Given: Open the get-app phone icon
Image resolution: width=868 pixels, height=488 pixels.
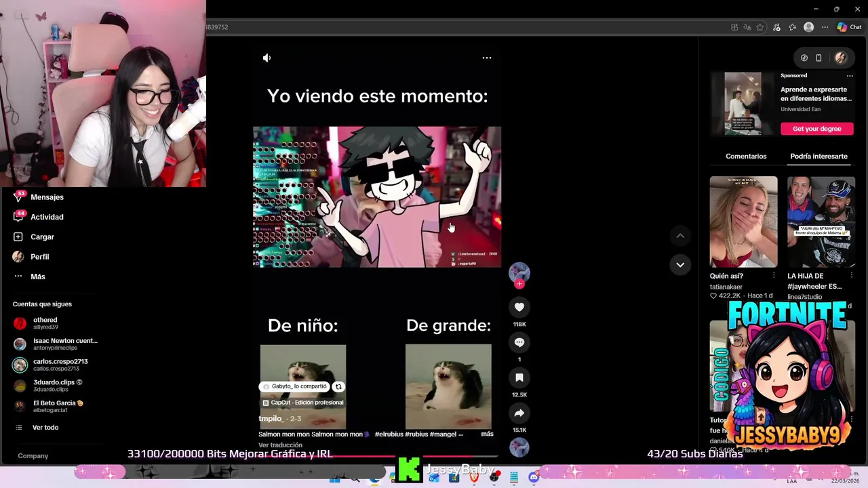Looking at the screenshot, I should (x=818, y=58).
